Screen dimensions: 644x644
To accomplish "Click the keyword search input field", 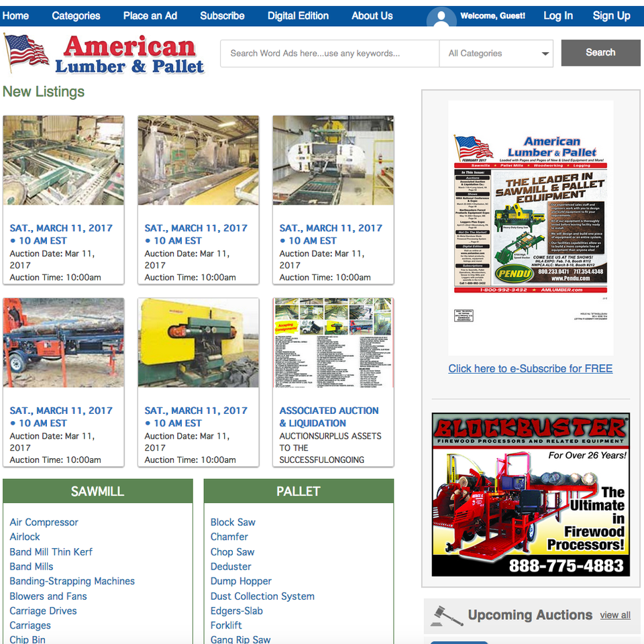I will [x=329, y=54].
